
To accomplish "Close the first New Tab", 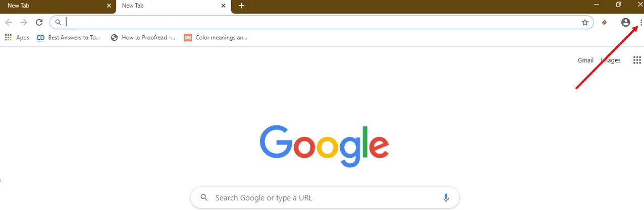I will [109, 6].
